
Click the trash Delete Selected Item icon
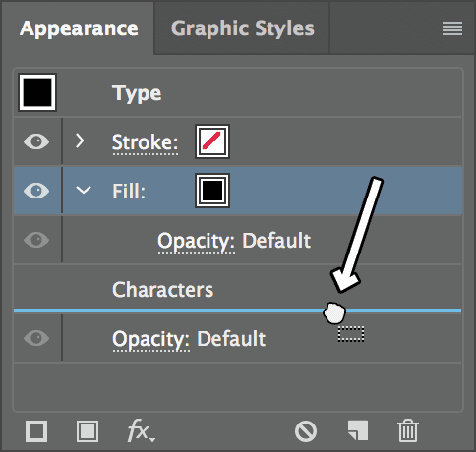[408, 430]
